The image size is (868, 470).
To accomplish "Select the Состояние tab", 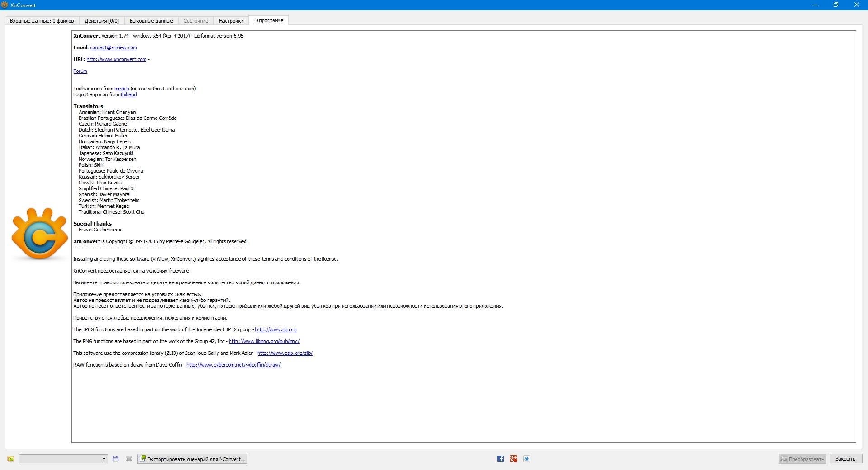I will (196, 21).
